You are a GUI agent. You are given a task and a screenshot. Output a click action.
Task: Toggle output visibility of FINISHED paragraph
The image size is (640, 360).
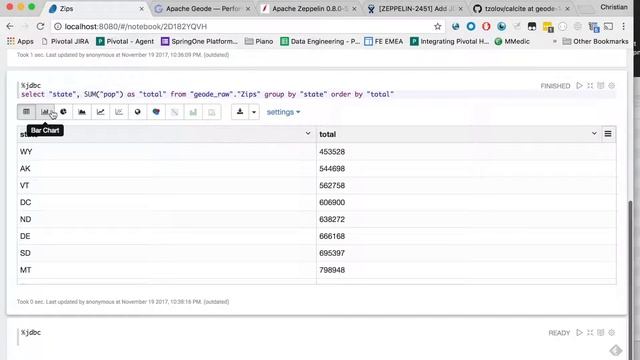point(600,86)
